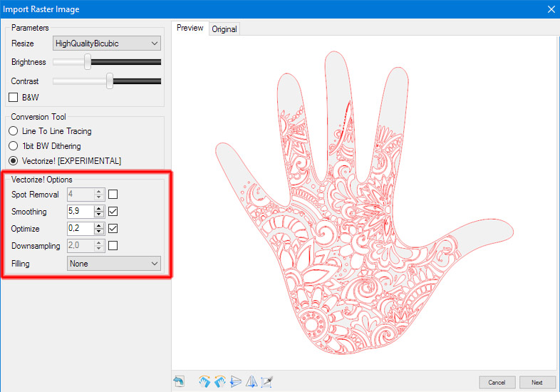The image size is (560, 392).
Task: Select Vectorize! [EXPERIMENTAL] radio button
Action: click(x=14, y=161)
